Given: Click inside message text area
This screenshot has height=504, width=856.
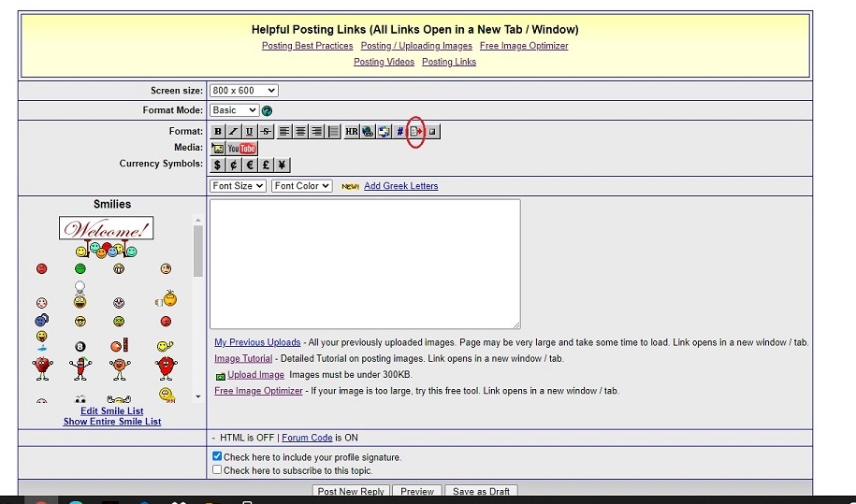Looking at the screenshot, I should 365,264.
